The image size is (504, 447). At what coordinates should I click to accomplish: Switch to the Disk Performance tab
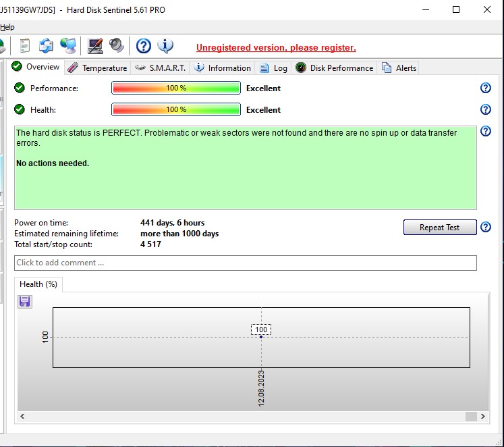335,68
